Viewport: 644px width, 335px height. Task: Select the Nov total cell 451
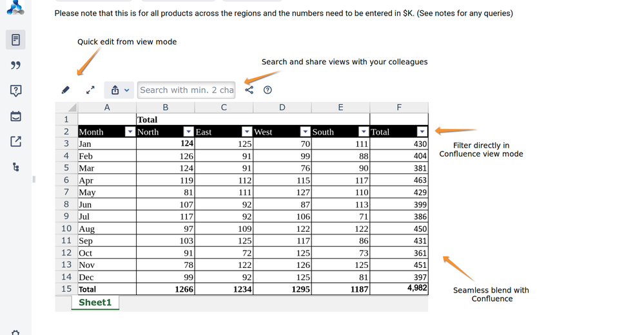(x=399, y=265)
